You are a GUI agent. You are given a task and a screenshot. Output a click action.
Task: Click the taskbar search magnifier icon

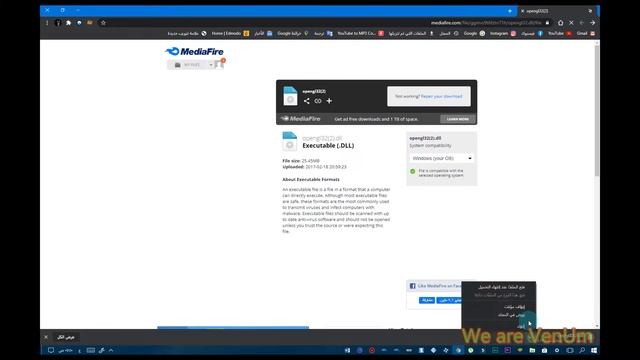coord(582,350)
